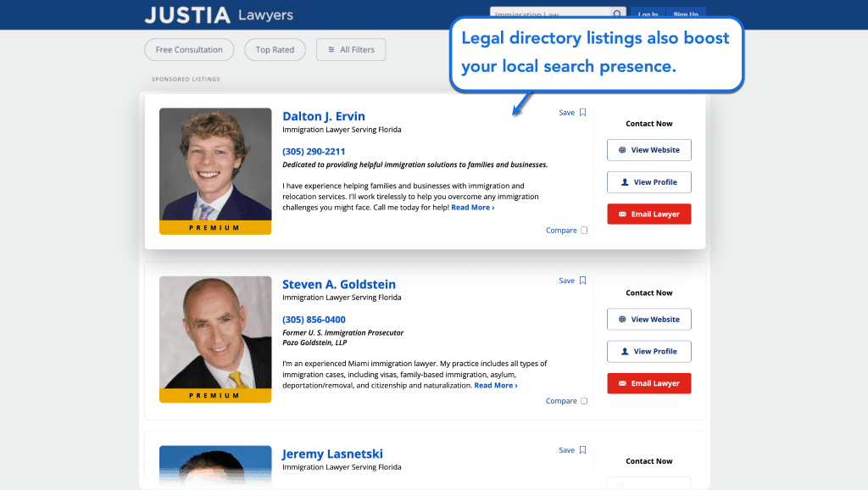
Task: Open Jeremy Lasnetski's name link
Action: point(332,454)
